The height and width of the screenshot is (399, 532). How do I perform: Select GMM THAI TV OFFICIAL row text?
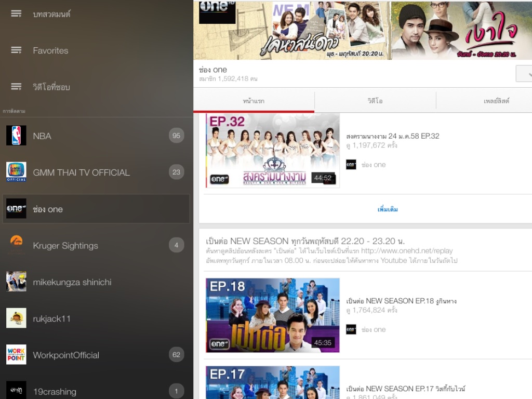coord(82,172)
